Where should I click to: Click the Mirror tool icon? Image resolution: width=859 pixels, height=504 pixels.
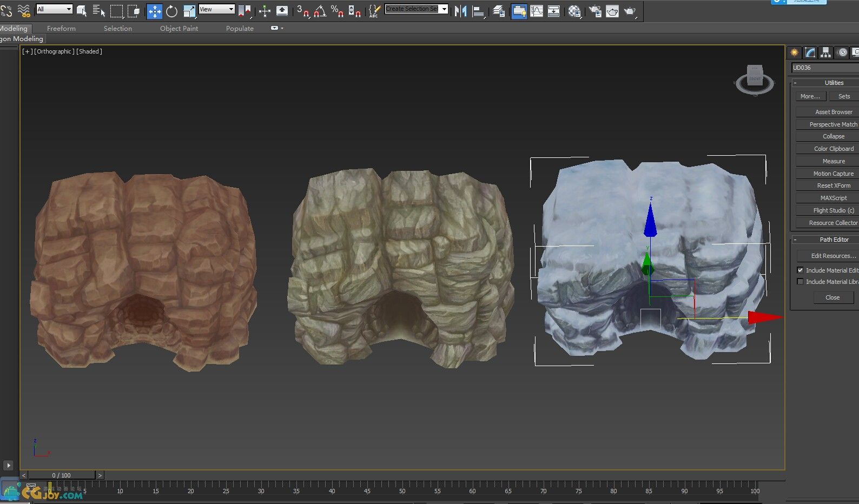[x=460, y=11]
